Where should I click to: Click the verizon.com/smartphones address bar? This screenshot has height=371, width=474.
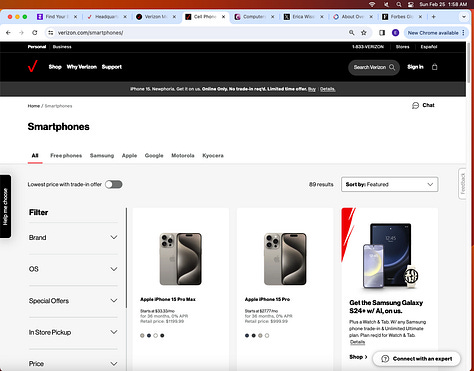tap(200, 33)
